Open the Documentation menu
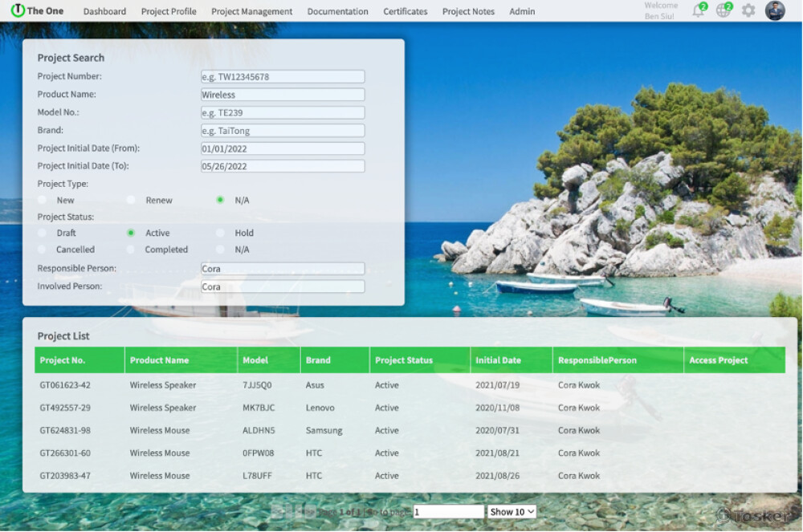 (x=337, y=11)
